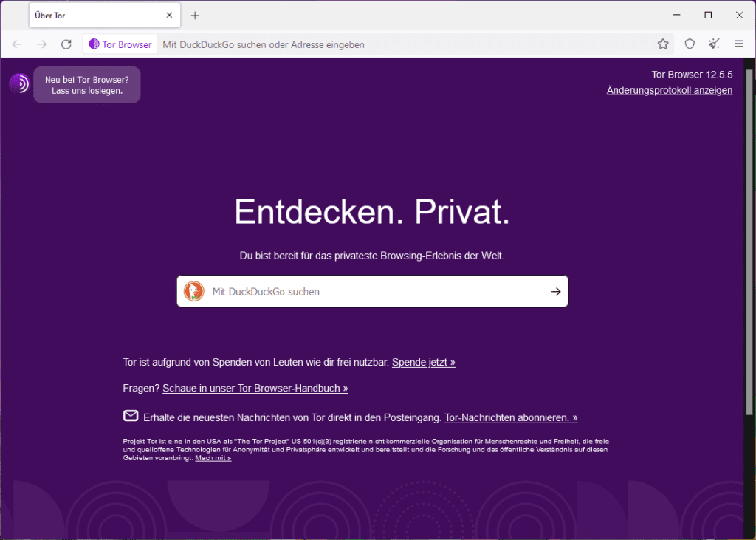756x540 pixels.
Task: Bookmark this page with star icon
Action: [663, 44]
